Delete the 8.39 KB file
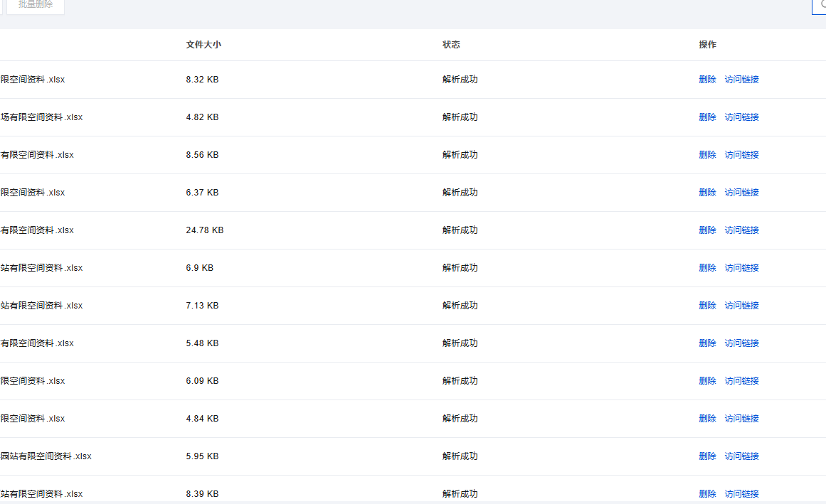Image resolution: width=826 pixels, height=504 pixels. (707, 494)
